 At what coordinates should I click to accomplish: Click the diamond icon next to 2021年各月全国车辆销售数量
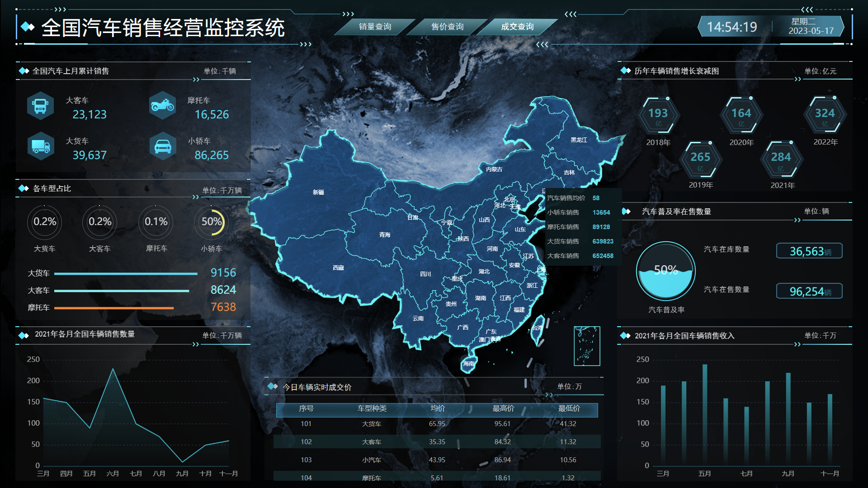(x=24, y=335)
